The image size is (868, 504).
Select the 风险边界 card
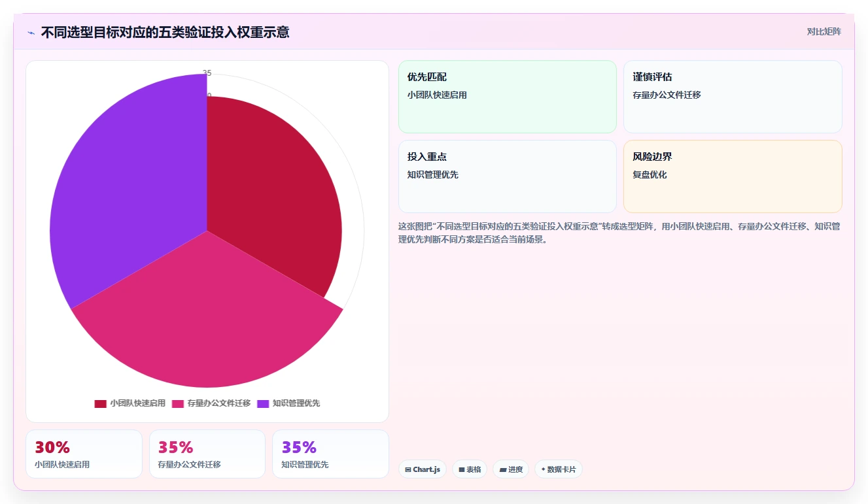[733, 176]
